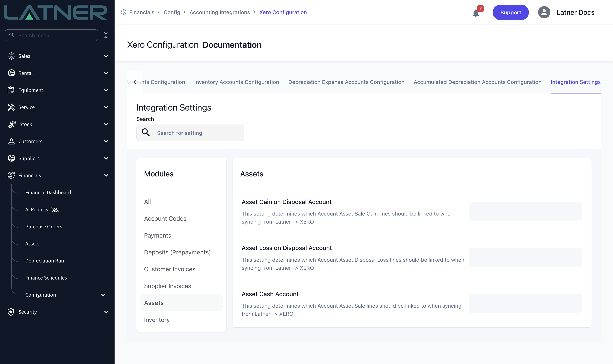
Task: Open Purchase Orders in sidebar
Action: (x=44, y=227)
